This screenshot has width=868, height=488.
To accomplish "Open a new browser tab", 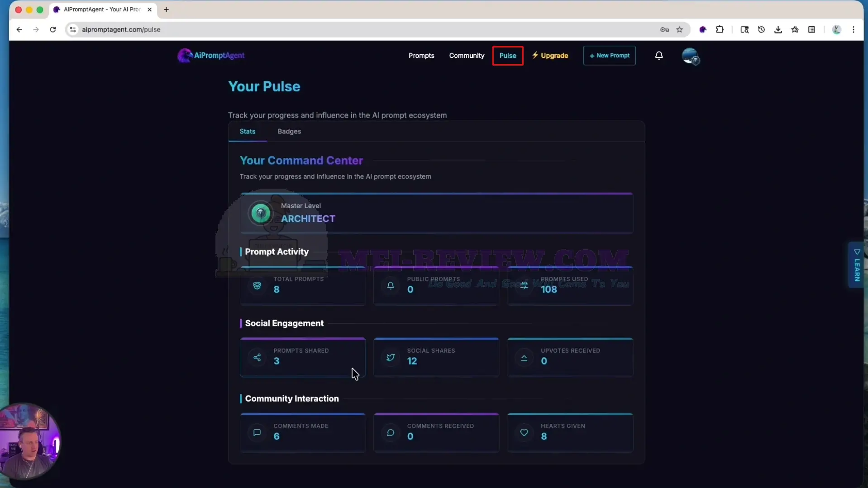I will pos(166,9).
